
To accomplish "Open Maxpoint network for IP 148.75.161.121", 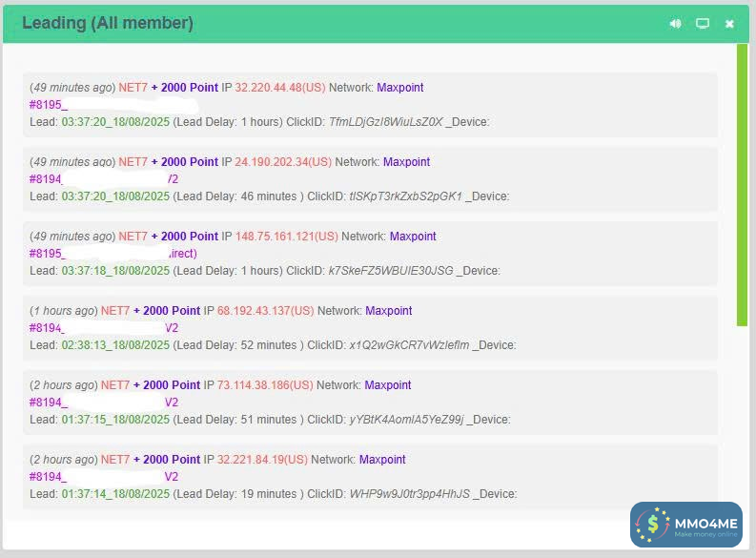I will tap(413, 237).
